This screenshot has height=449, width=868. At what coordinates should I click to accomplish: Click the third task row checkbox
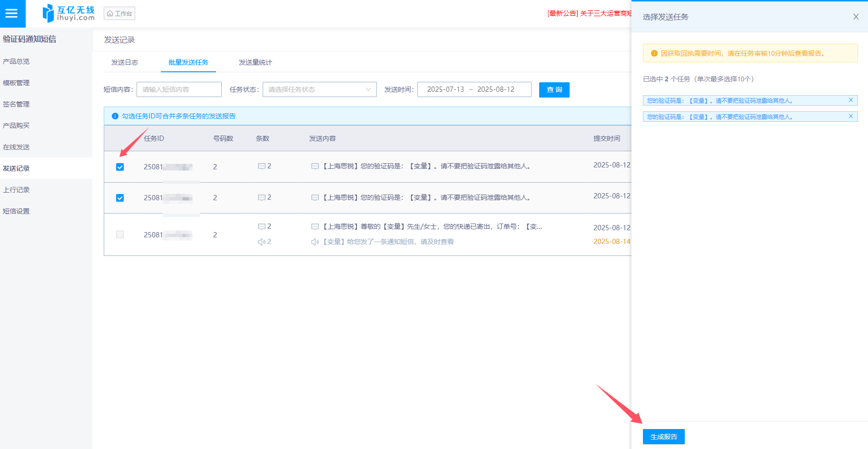120,234
